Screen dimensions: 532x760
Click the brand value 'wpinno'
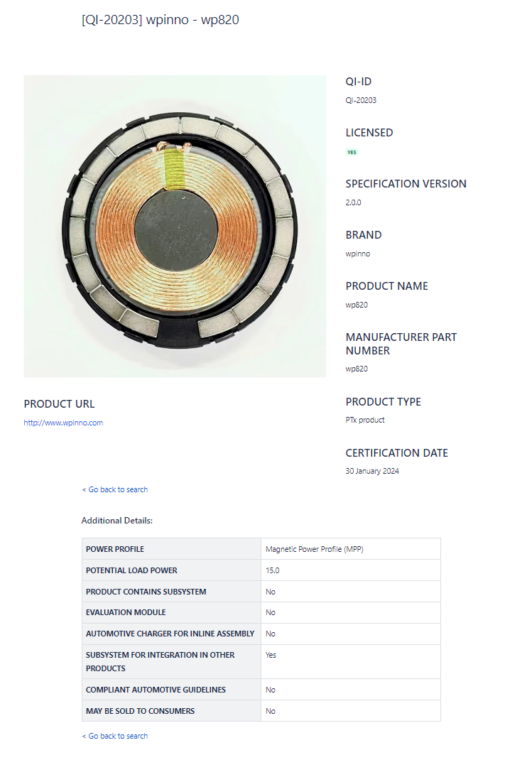point(357,254)
